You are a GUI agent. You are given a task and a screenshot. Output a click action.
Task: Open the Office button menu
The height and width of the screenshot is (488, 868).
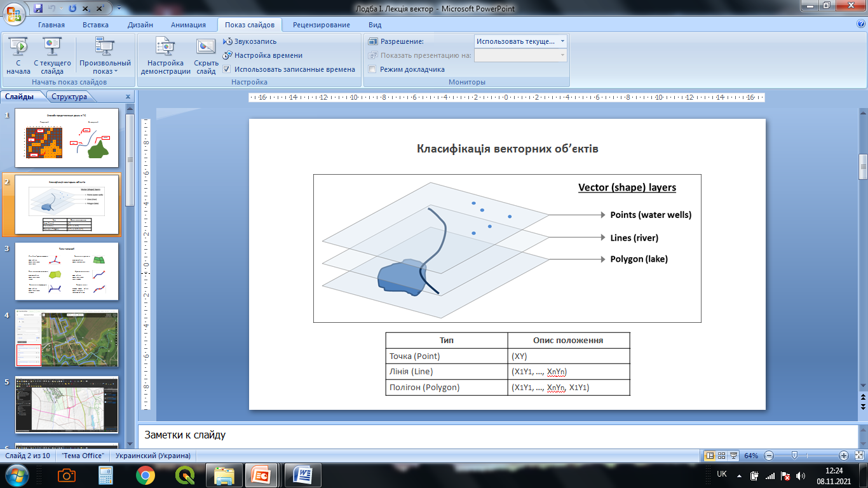pos(14,13)
